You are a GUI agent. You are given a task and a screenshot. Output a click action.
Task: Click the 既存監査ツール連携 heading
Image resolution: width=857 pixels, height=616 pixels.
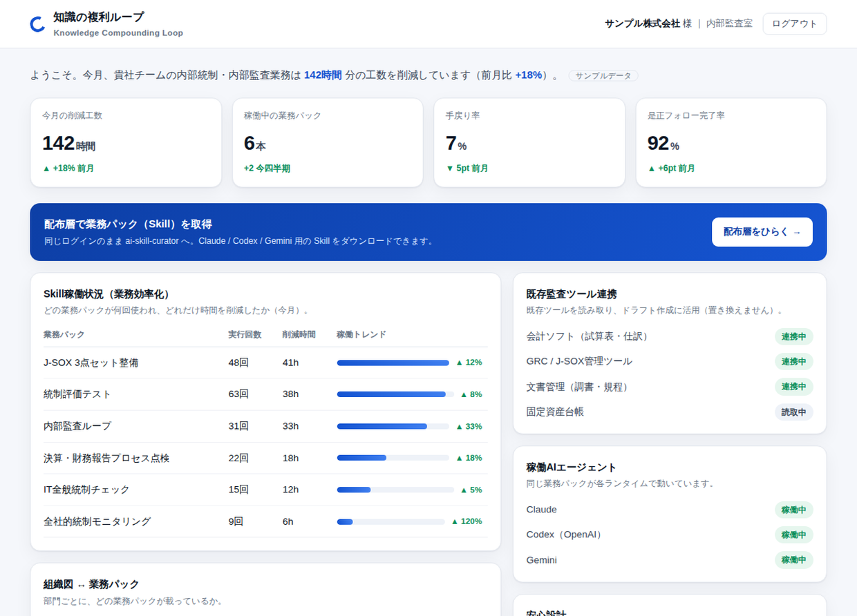point(572,294)
